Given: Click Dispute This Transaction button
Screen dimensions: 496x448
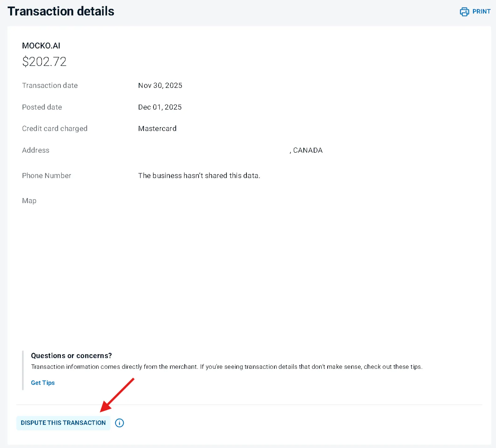Looking at the screenshot, I should tap(63, 423).
